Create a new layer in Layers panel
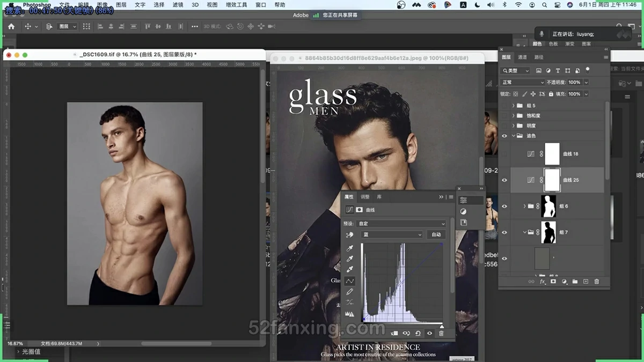 click(x=586, y=282)
